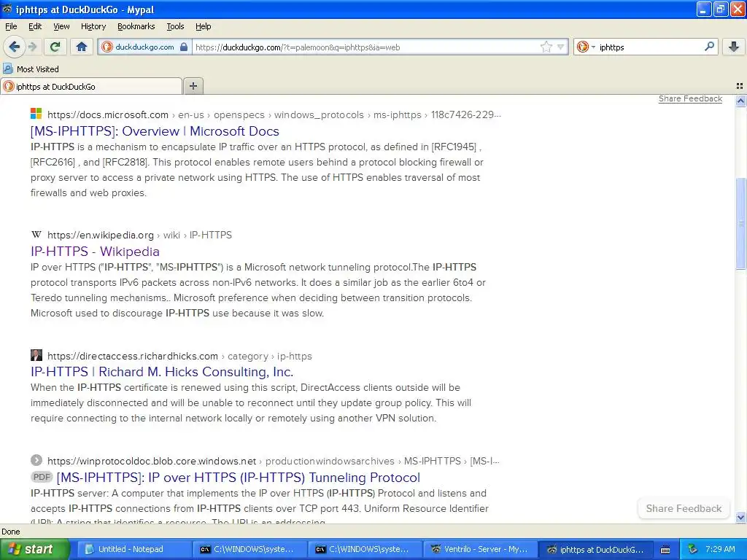Open the MS-IPHTTPS Overview Microsoft Docs result

tap(155, 131)
